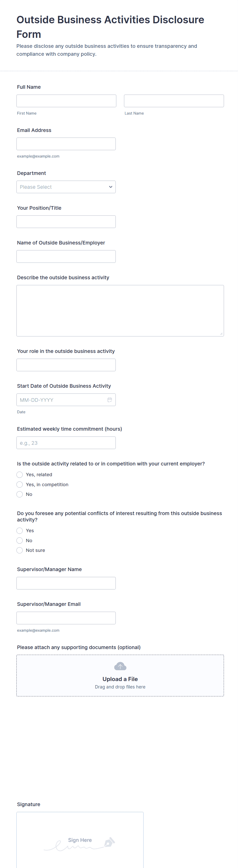
Task: Click the estimated weekly hours input
Action: pos(66,443)
